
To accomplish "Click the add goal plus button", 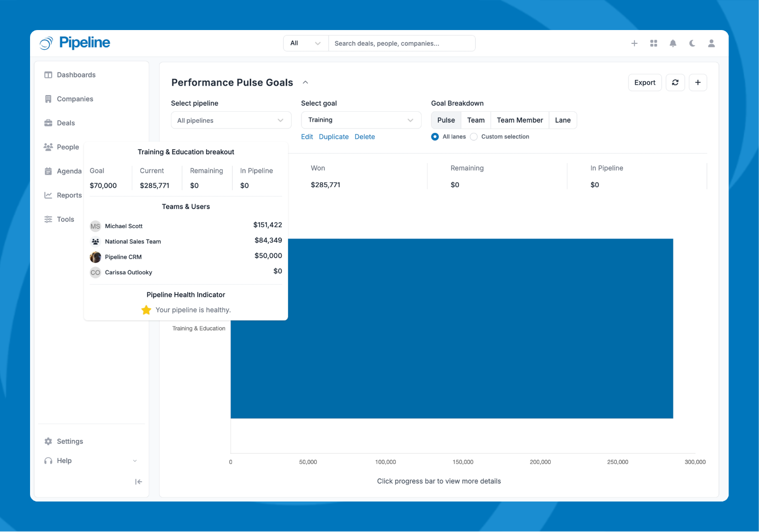I will 697,83.
